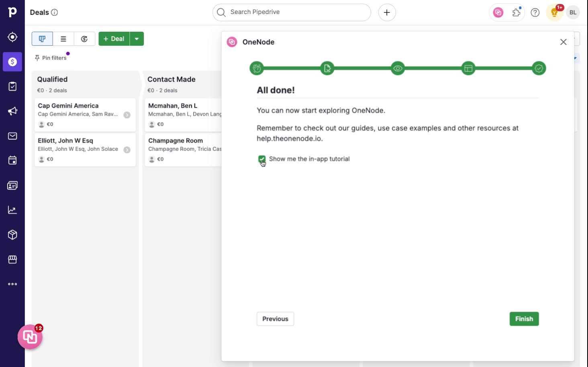This screenshot has height=367, width=588.
Task: Switch to forecast view
Action: pyautogui.click(x=84, y=39)
